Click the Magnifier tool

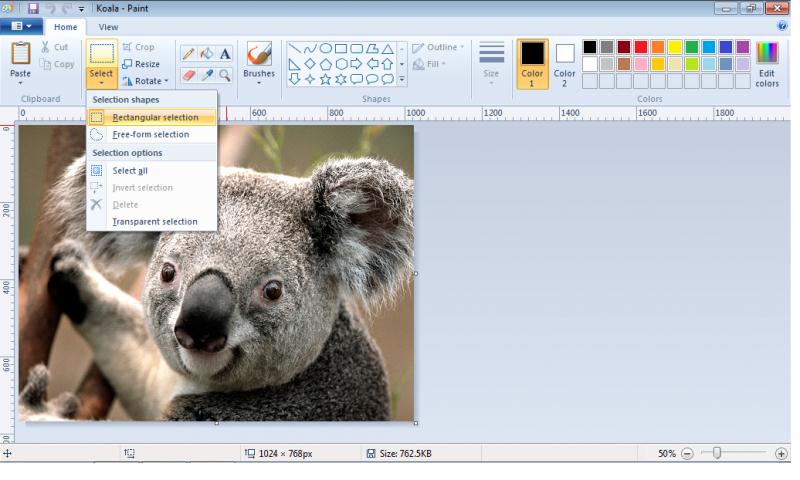coord(225,75)
